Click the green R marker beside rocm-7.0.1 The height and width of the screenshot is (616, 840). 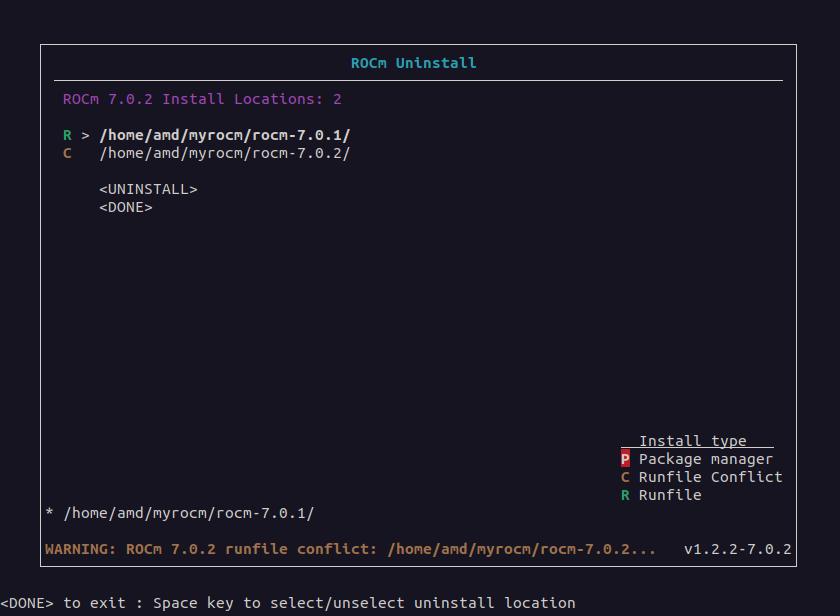(67, 135)
